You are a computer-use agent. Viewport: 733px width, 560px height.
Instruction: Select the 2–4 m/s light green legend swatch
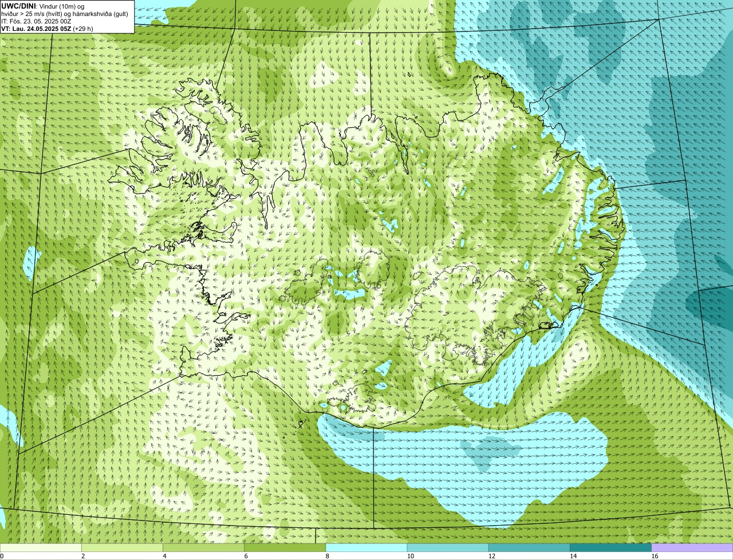[122, 547]
